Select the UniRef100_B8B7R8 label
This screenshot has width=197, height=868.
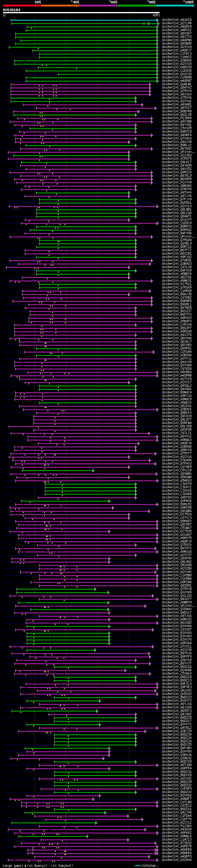pyautogui.click(x=177, y=111)
